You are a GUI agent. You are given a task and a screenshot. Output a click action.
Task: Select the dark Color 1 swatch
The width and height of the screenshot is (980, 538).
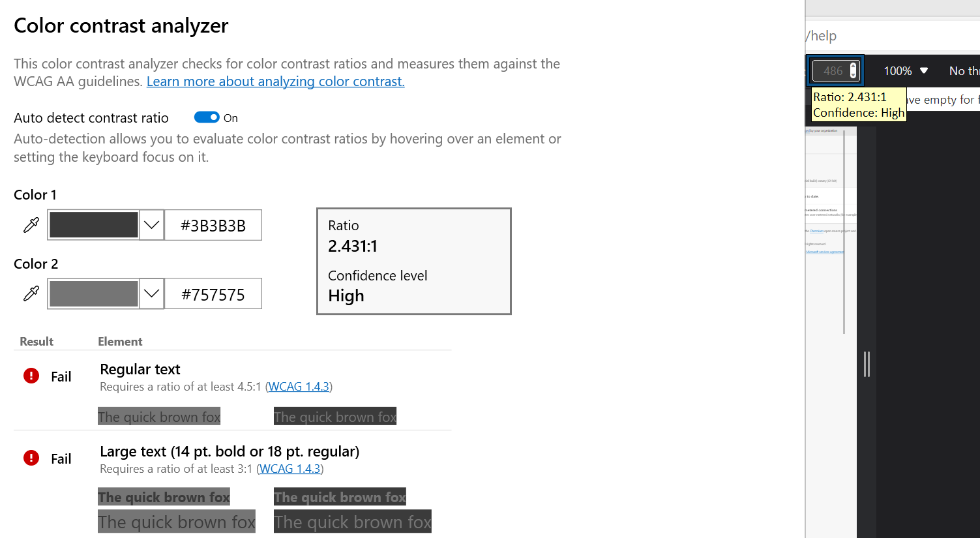(93, 224)
